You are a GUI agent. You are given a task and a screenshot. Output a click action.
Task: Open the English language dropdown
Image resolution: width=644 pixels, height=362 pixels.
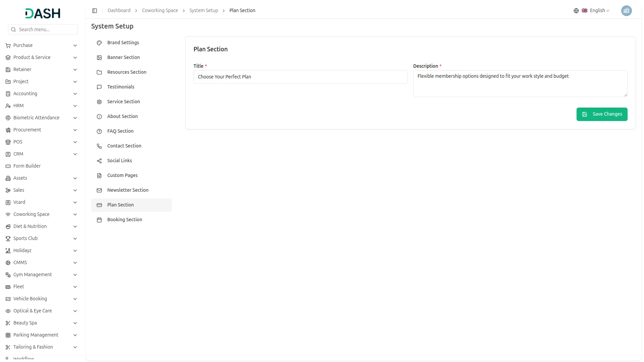[599, 11]
